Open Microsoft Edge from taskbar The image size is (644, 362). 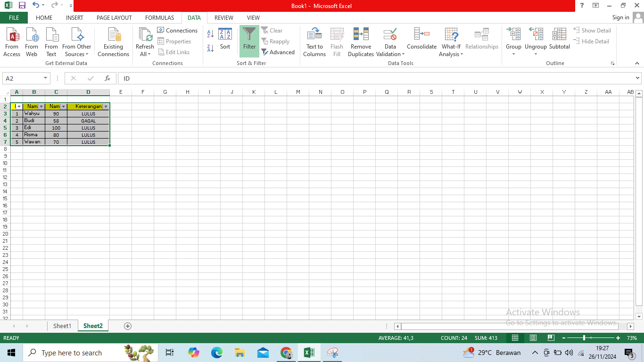coord(216,353)
